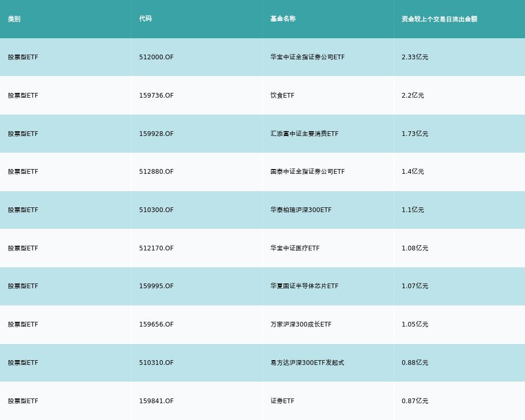Screen dimensions: 525x420
Task: Click fund code 159995.OF
Action: tap(156, 286)
